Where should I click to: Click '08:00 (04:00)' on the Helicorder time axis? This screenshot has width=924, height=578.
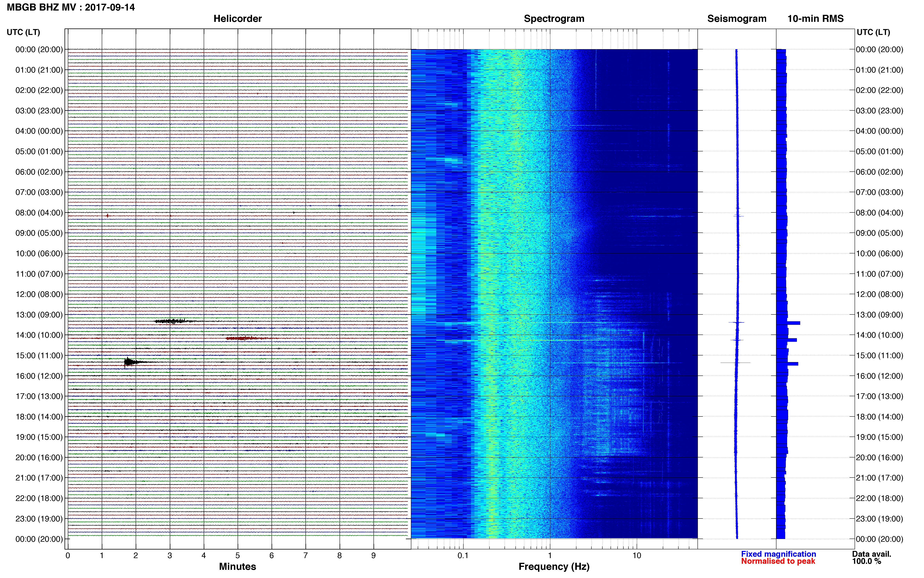[39, 213]
